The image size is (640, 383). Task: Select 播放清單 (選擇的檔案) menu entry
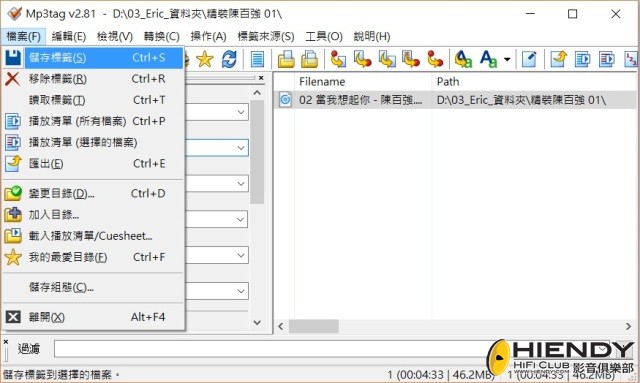coord(93,143)
